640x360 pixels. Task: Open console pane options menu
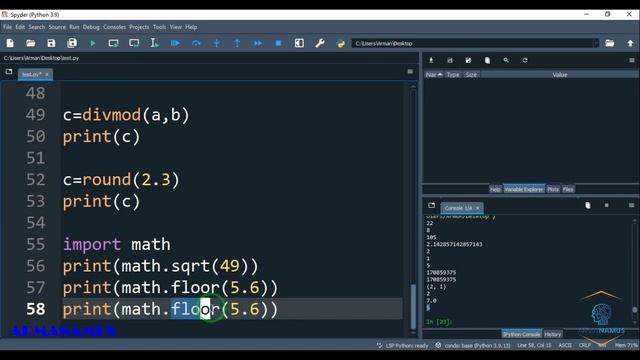pyautogui.click(x=631, y=205)
